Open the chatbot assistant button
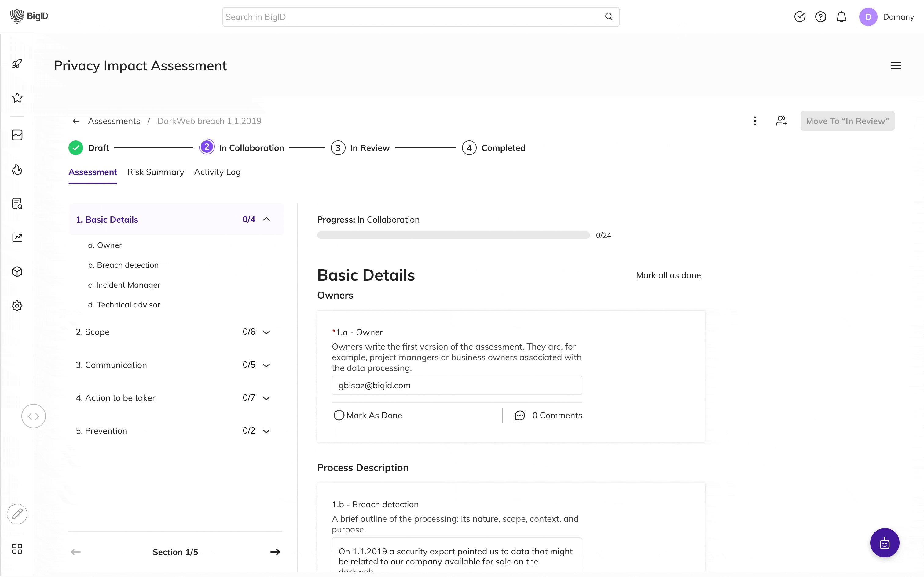The width and height of the screenshot is (924, 577). 885,543
